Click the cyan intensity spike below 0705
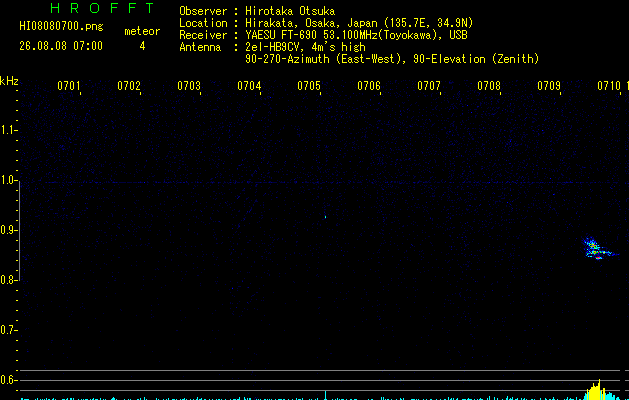Screen dimensions: 629x400 tap(325, 395)
